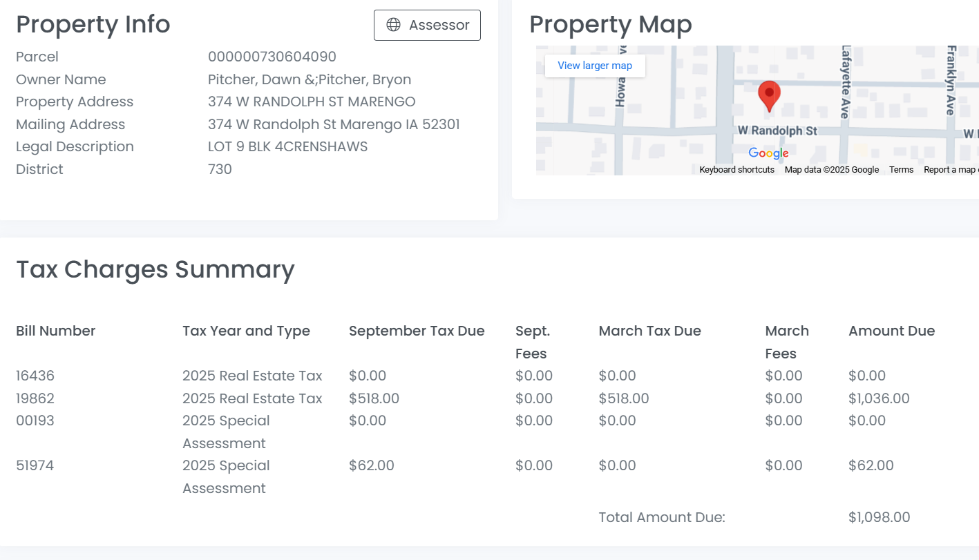The width and height of the screenshot is (979, 560).
Task: Click the Amount Due column header
Action: [x=891, y=331]
